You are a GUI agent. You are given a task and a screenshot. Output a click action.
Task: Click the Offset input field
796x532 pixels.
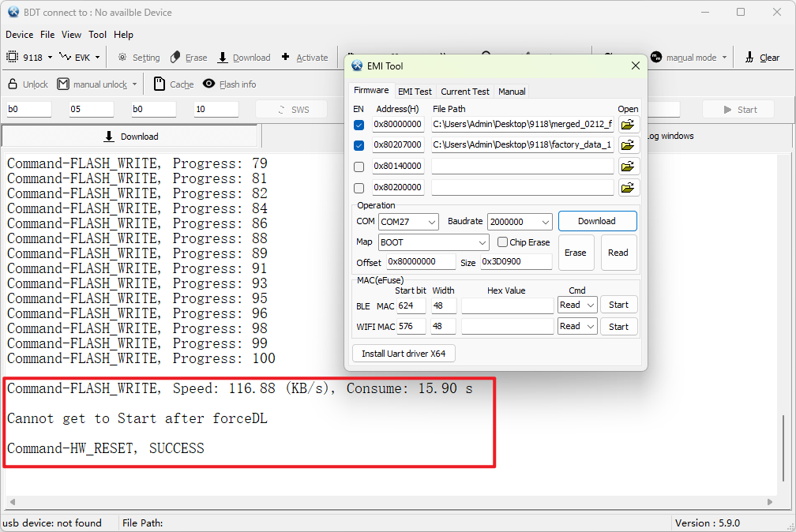[x=420, y=262]
